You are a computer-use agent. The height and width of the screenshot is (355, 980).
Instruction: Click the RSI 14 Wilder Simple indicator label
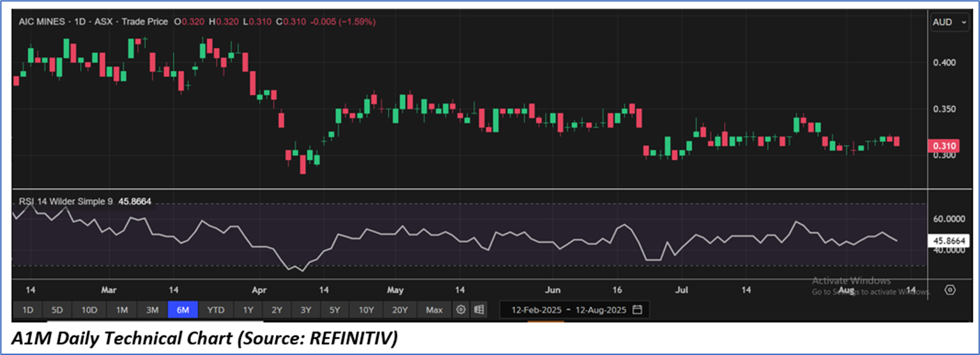click(66, 202)
